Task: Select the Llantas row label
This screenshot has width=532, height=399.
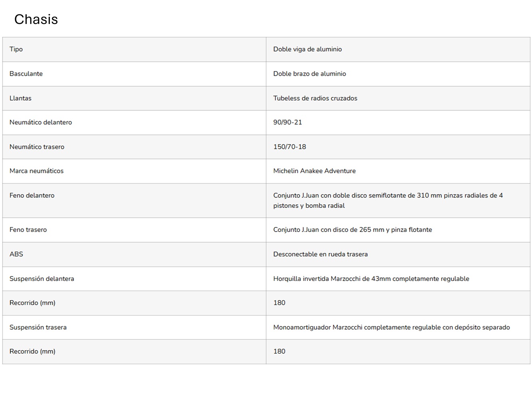Action: point(20,98)
